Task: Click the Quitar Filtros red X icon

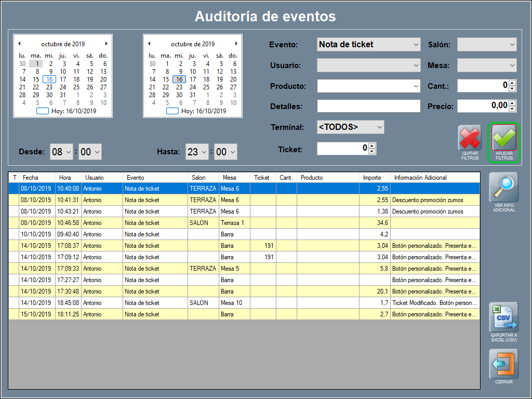Action: [470, 138]
